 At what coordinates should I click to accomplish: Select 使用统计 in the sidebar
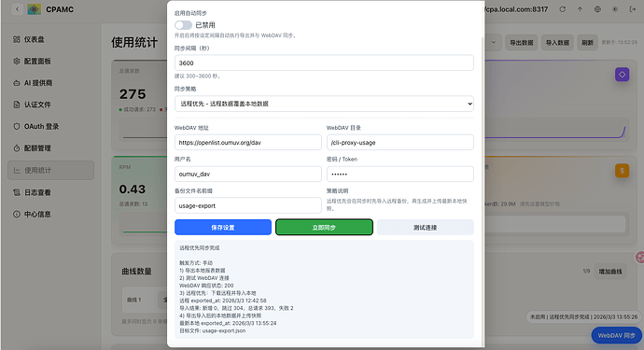(x=50, y=170)
